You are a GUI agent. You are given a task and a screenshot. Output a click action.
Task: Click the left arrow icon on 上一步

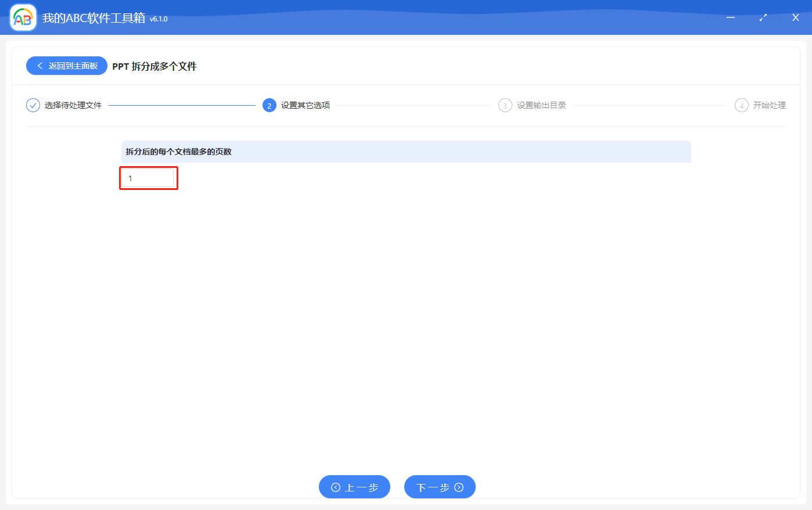coord(336,487)
